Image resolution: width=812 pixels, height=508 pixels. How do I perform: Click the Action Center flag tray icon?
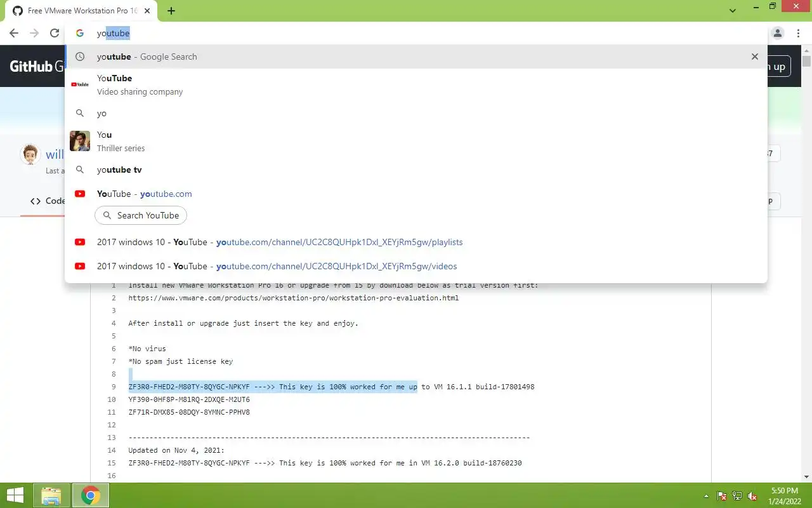(x=722, y=496)
